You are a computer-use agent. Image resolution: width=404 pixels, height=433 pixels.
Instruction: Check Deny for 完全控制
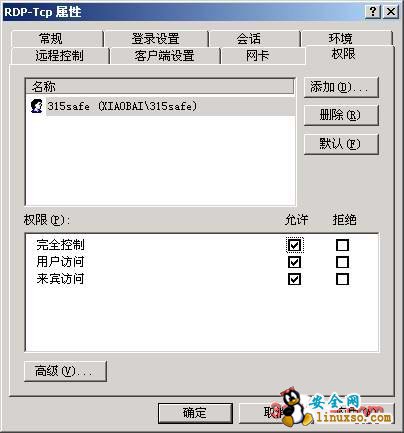pyautogui.click(x=343, y=245)
